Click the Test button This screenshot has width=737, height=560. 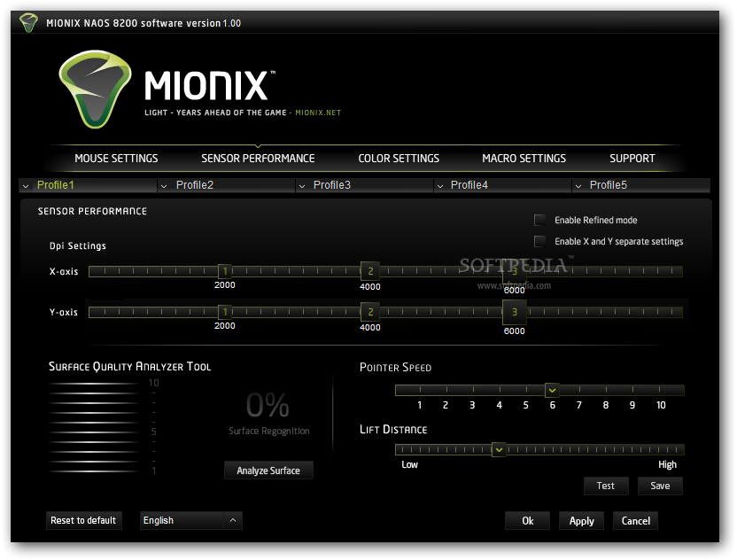coord(606,486)
